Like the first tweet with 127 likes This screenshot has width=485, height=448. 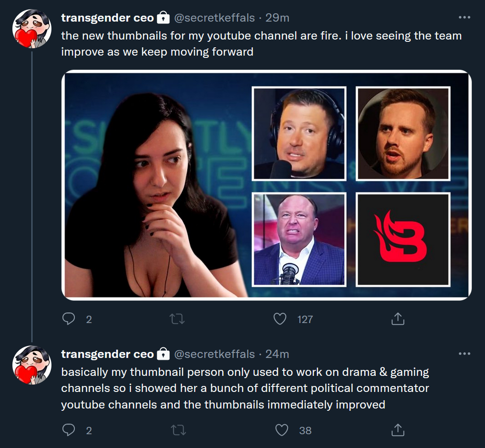tap(280, 319)
